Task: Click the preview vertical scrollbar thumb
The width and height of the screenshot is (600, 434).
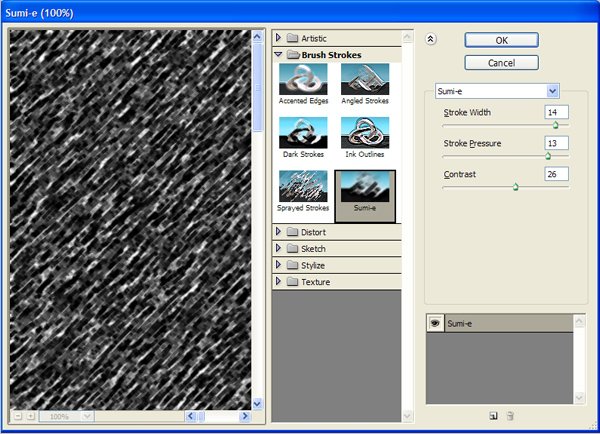Action: [258, 87]
